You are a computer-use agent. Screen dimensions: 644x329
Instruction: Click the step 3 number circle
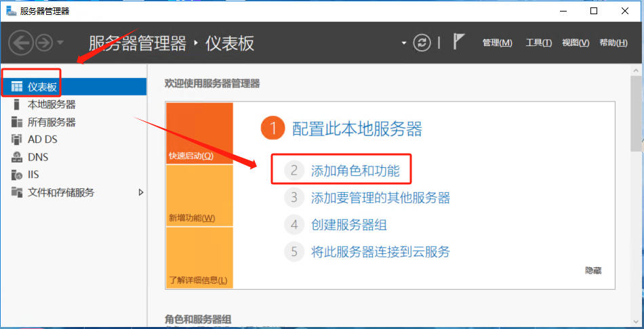pyautogui.click(x=294, y=198)
